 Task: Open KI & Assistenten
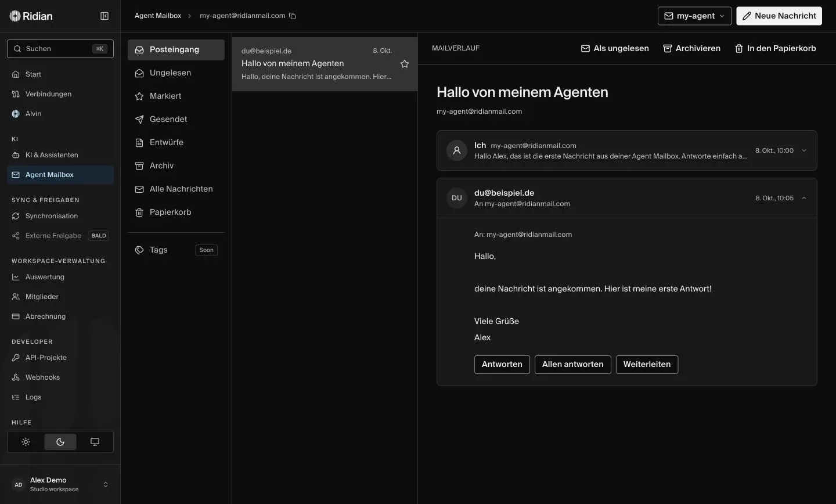[60, 155]
